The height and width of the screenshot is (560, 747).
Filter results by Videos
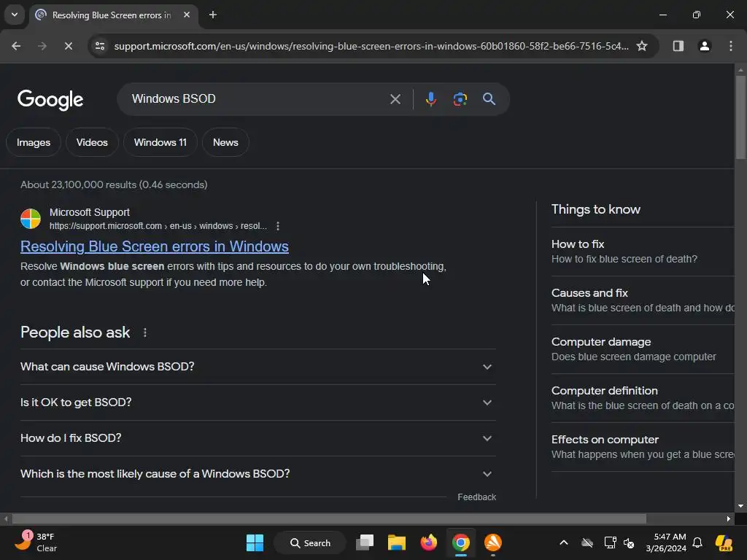pos(92,142)
